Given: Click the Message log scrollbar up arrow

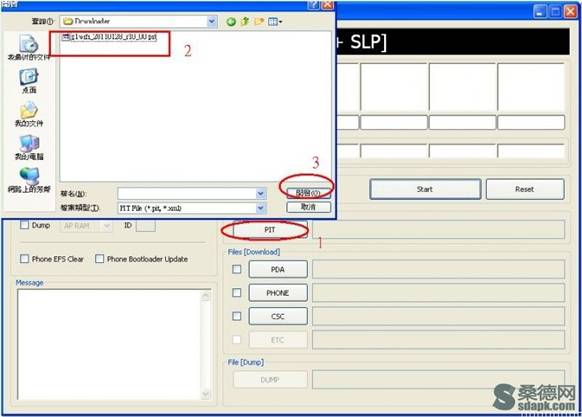Looking at the screenshot, I should (x=206, y=296).
